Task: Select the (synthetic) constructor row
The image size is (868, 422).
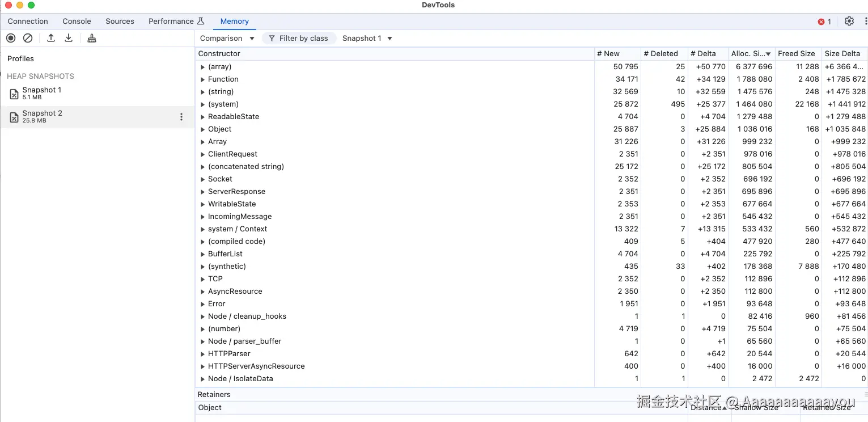Action: click(x=531, y=267)
